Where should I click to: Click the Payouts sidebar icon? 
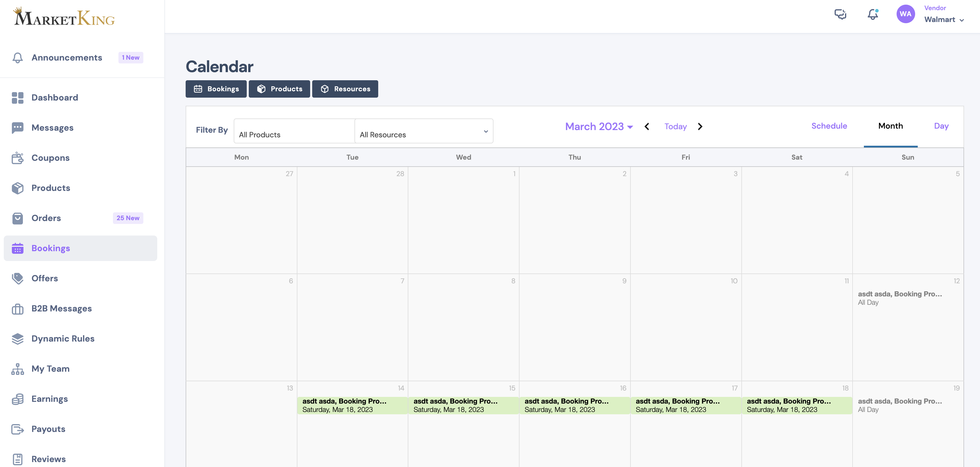point(17,429)
